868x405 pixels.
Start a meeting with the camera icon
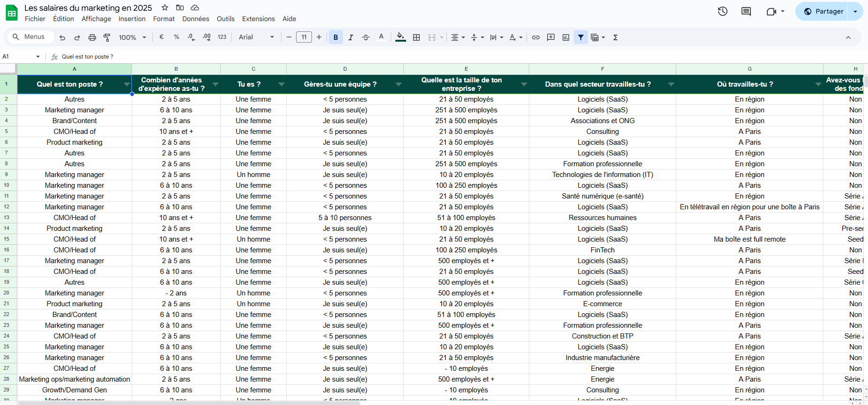(772, 11)
